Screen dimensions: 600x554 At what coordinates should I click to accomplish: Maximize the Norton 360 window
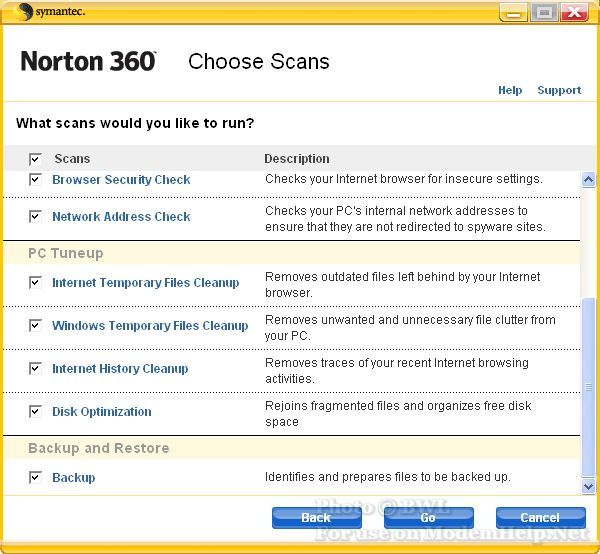pos(544,13)
